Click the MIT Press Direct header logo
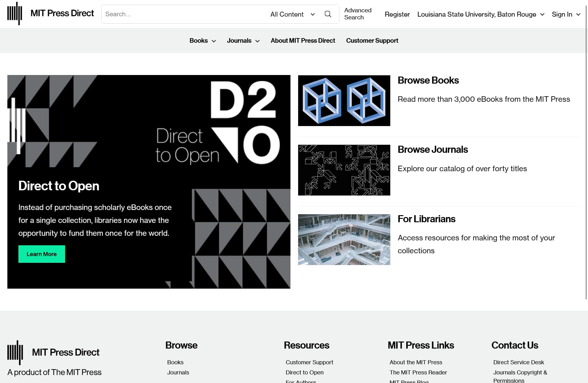Viewport: 588px width, 383px height. pyautogui.click(x=51, y=14)
